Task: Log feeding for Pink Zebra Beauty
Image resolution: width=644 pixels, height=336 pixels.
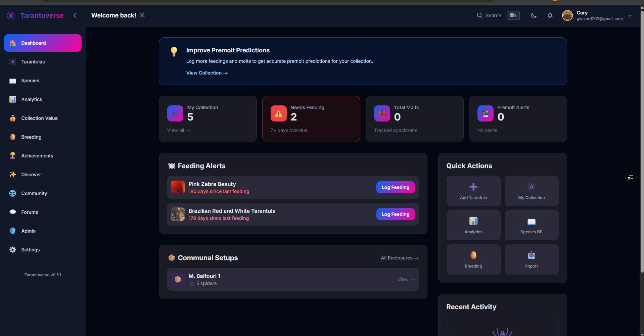Action: point(396,187)
